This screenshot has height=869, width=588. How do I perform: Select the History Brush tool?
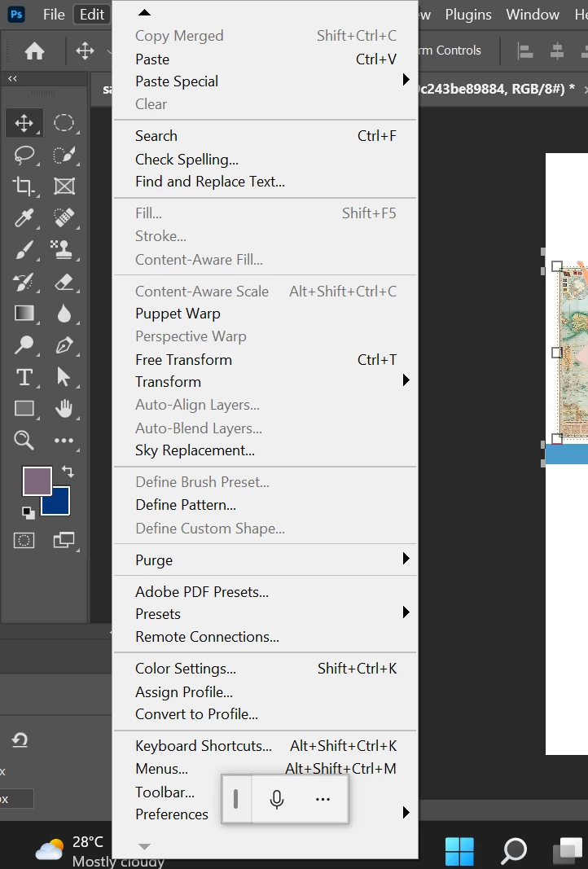24,282
